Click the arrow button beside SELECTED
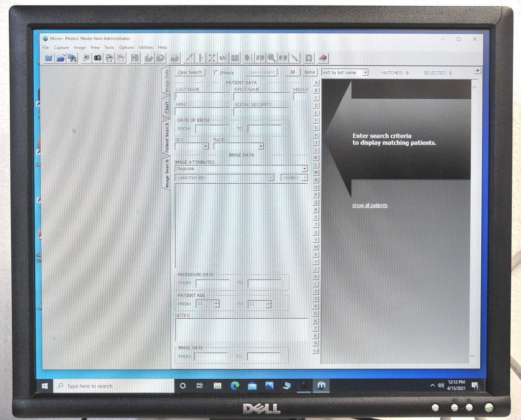The width and height of the screenshot is (521, 420). [477, 71]
